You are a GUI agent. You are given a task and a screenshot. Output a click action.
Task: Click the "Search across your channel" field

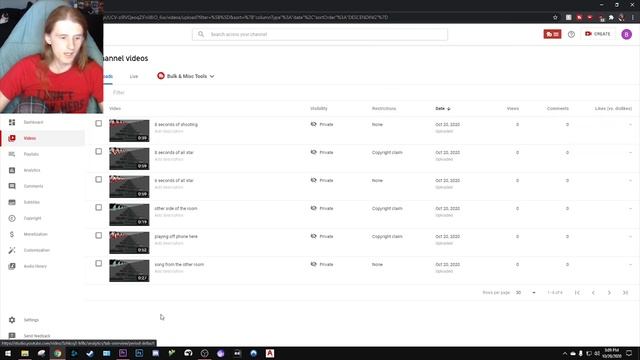tap(320, 34)
